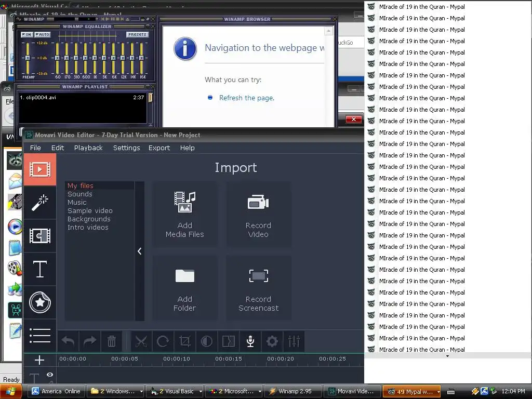Click the PREAMP slider in Winamp equalizer
532x399 pixels.
click(28, 58)
